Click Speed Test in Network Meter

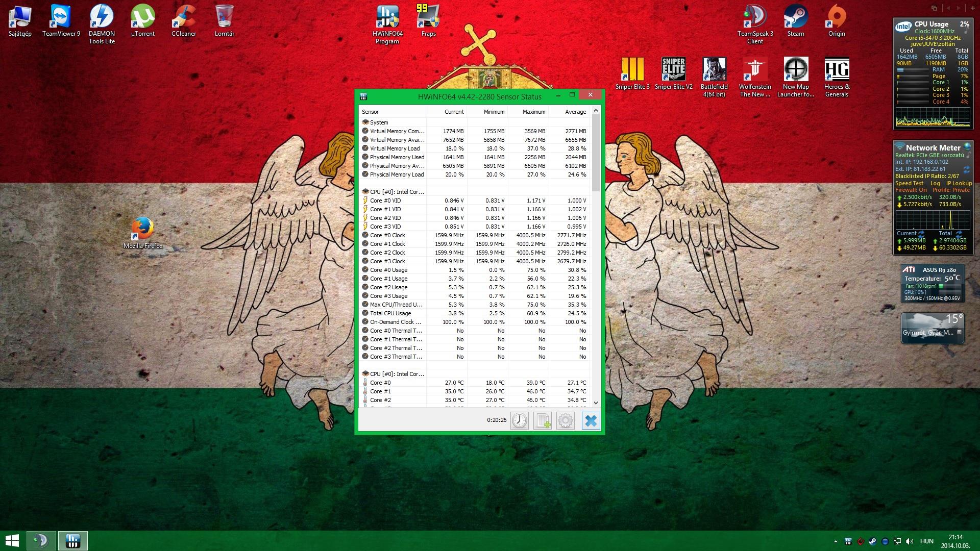[x=909, y=183]
